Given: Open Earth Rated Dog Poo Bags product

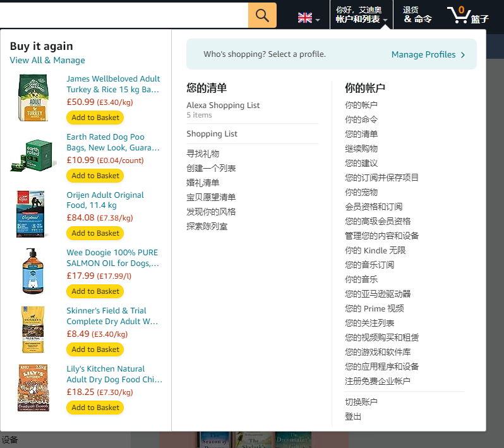Looking at the screenshot, I should click(x=113, y=142).
